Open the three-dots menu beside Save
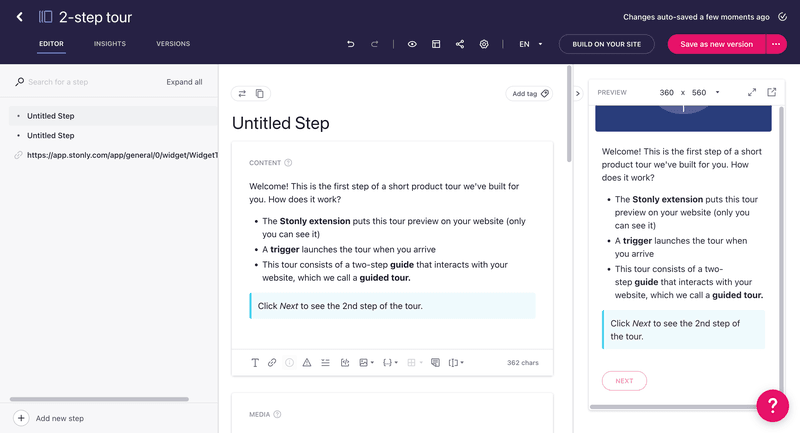This screenshot has width=800, height=433. 776,44
